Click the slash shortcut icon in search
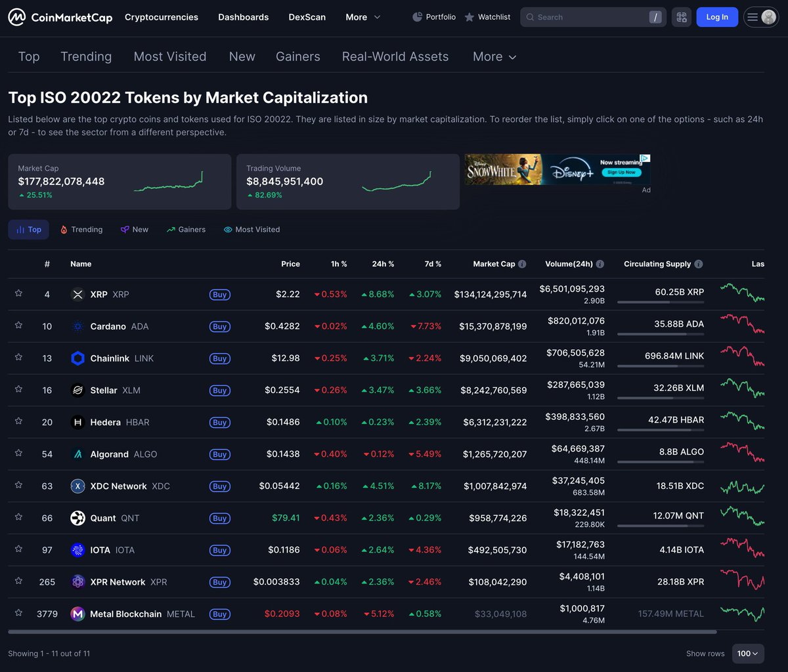This screenshot has width=788, height=672. coord(655,17)
